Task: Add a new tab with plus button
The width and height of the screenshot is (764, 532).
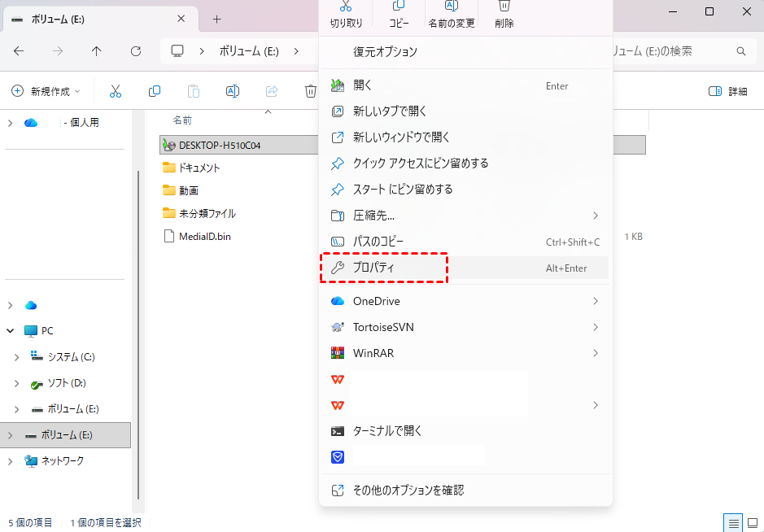Action: pyautogui.click(x=216, y=19)
